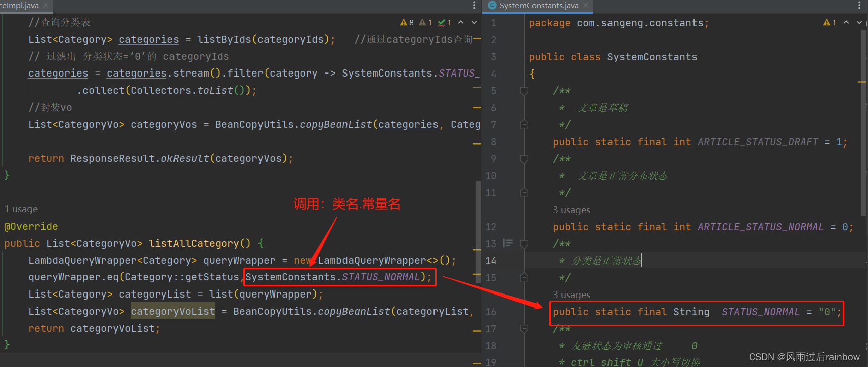Click the highlighted categoryVoList variable

pos(173,311)
